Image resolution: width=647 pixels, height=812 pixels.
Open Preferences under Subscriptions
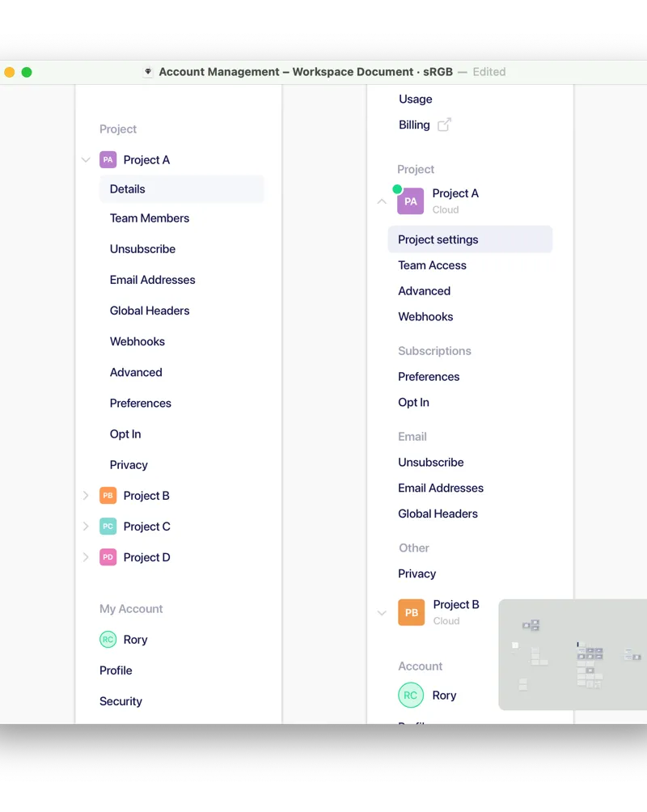(x=429, y=377)
